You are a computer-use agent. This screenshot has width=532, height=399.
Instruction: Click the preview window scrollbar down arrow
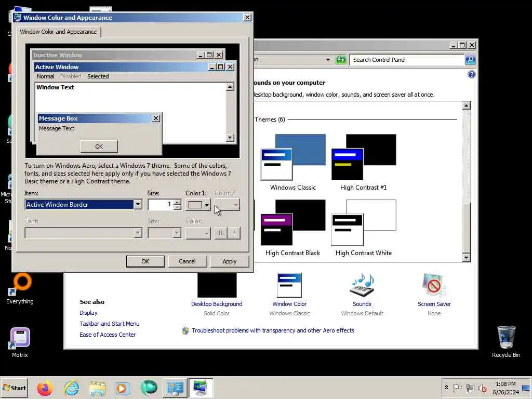[230, 137]
